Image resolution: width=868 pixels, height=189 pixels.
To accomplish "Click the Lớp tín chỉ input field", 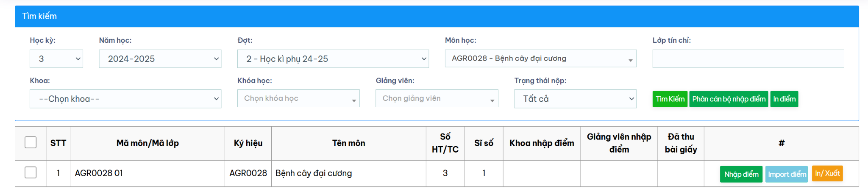I will click(748, 59).
